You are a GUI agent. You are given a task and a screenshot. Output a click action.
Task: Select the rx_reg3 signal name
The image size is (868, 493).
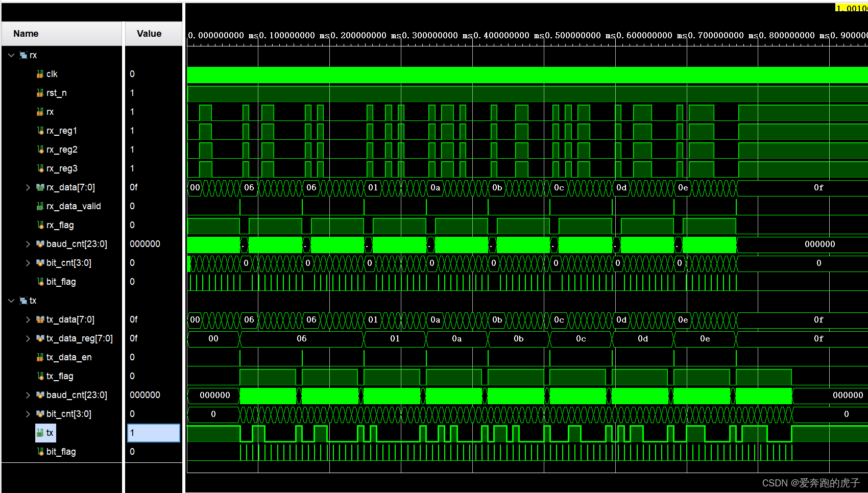pyautogui.click(x=62, y=168)
